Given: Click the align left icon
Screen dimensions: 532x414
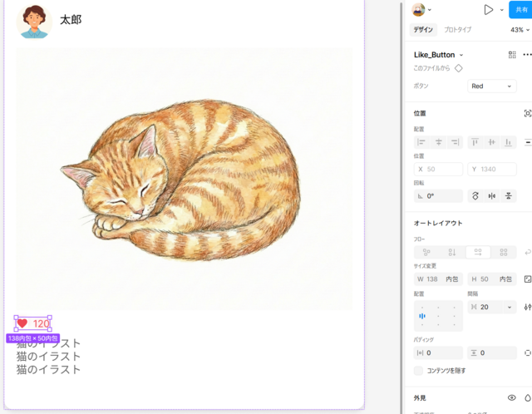Looking at the screenshot, I should click(421, 143).
